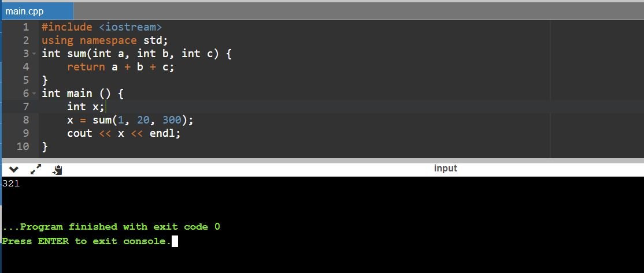Place cursor after int x; on line 7

106,107
